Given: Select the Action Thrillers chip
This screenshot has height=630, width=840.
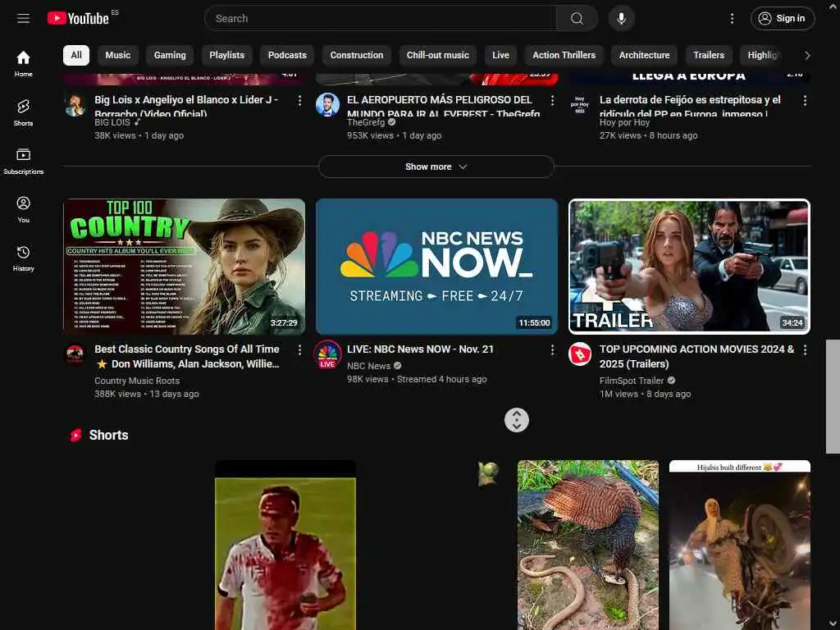Looking at the screenshot, I should point(564,55).
